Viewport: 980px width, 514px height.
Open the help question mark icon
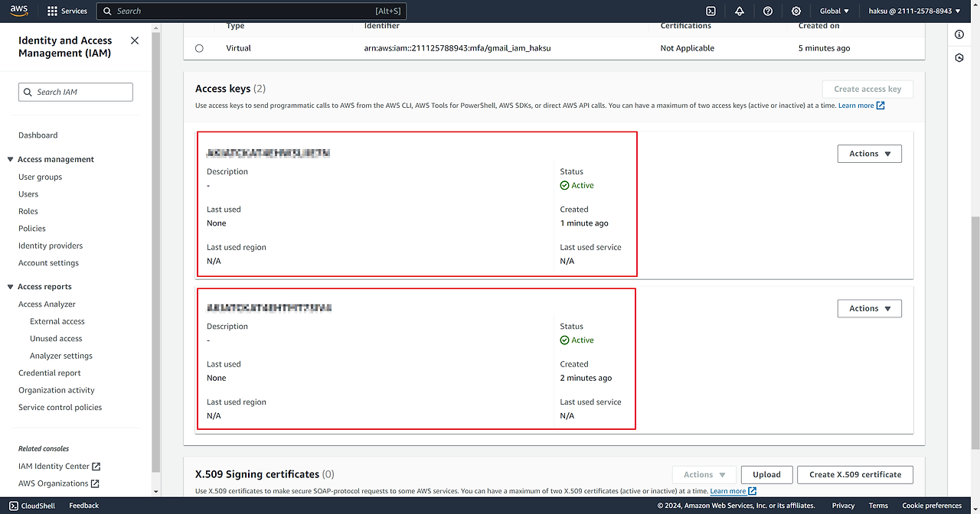(768, 11)
